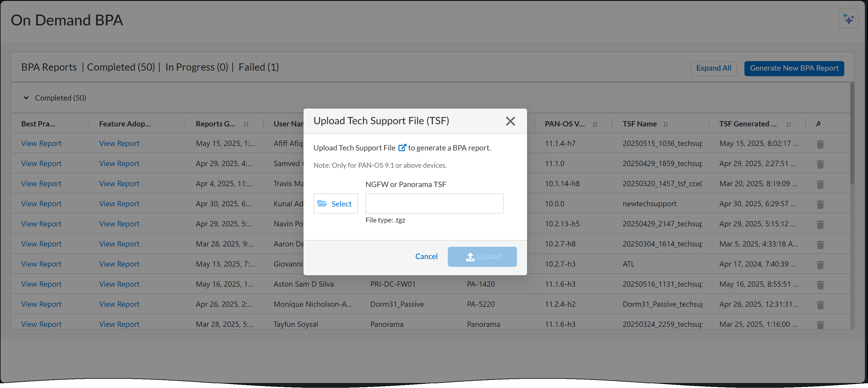Viewport: 868px width, 388px height.
Task: Delete the newtechsupport report with trash icon
Action: (x=820, y=205)
